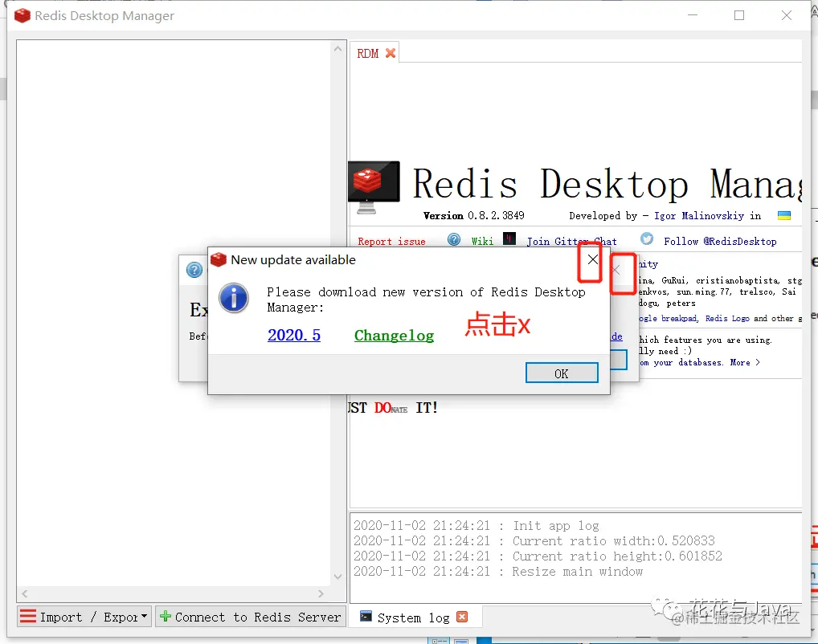This screenshot has width=818, height=644.
Task: Open the 2020.5 download link
Action: 294,336
